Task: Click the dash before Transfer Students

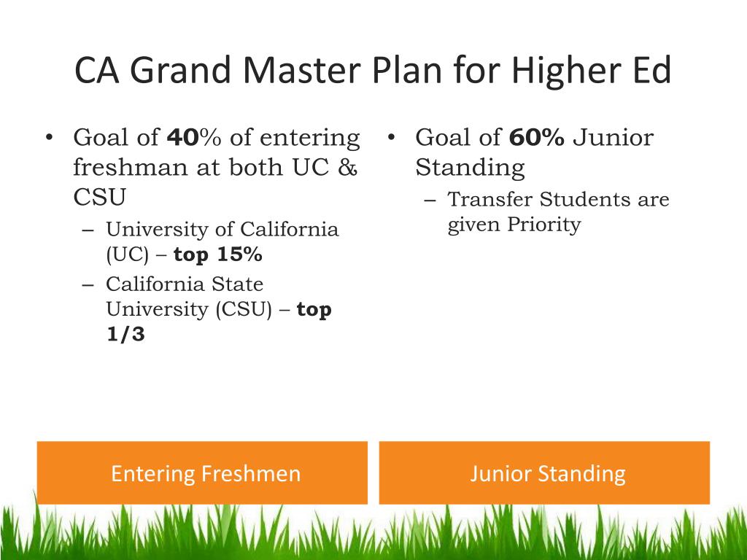Action: (x=430, y=201)
